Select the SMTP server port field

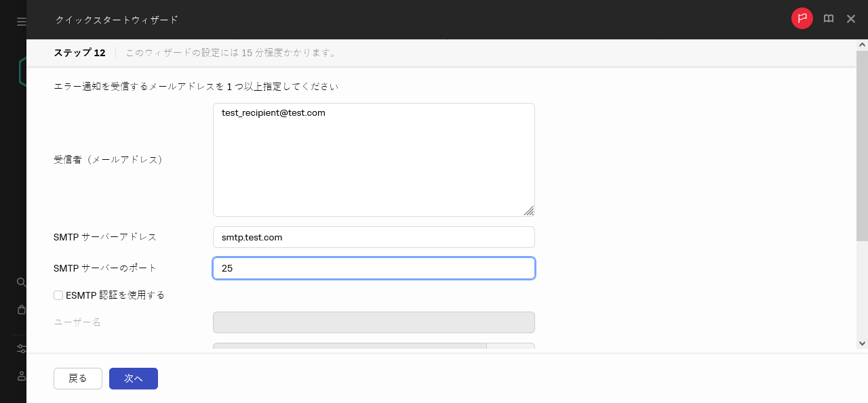click(x=374, y=268)
